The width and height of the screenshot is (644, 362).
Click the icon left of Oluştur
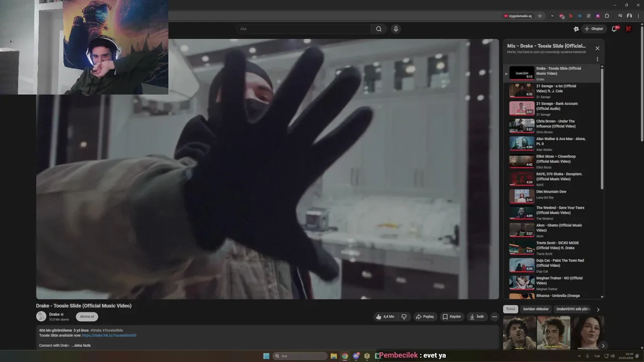click(x=576, y=29)
